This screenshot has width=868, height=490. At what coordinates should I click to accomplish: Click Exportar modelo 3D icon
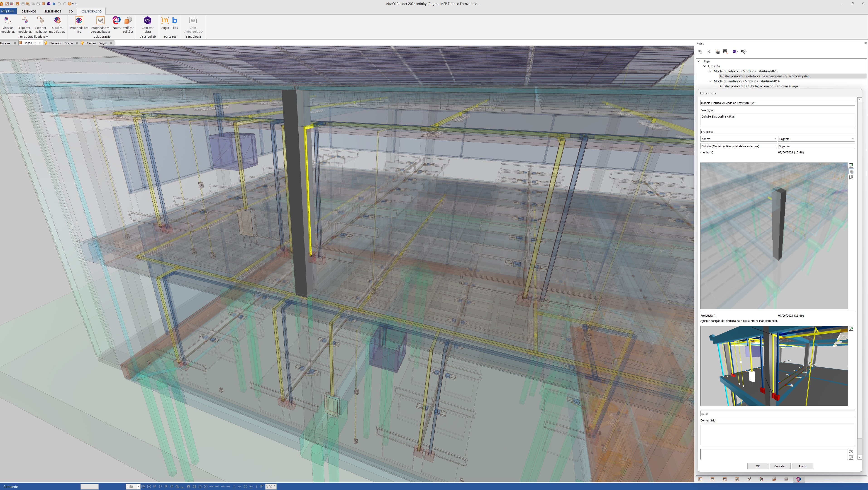point(24,20)
